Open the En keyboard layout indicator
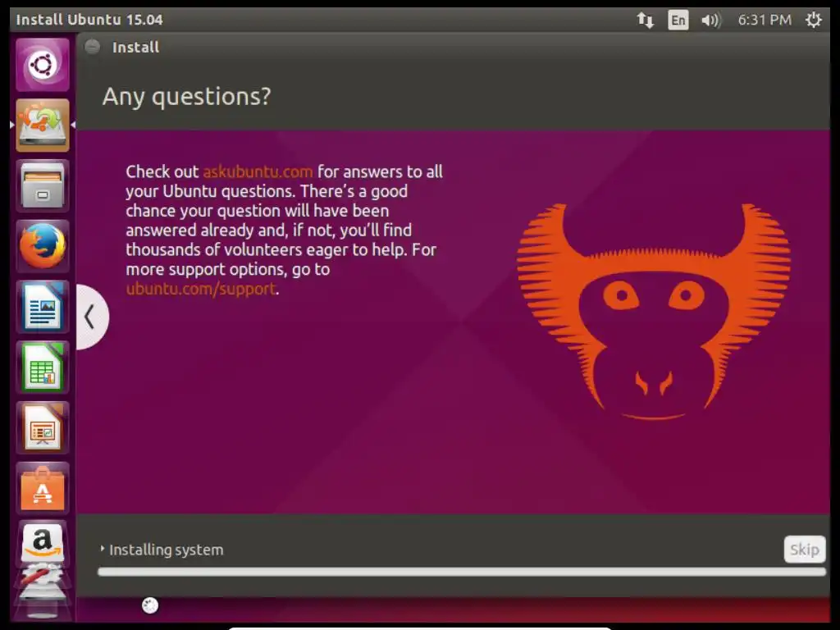The image size is (840, 630). 678,21
